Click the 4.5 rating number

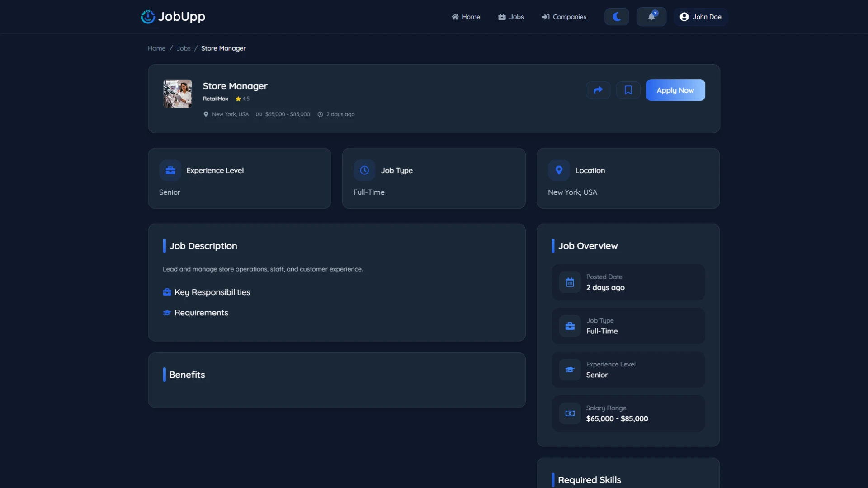click(246, 99)
